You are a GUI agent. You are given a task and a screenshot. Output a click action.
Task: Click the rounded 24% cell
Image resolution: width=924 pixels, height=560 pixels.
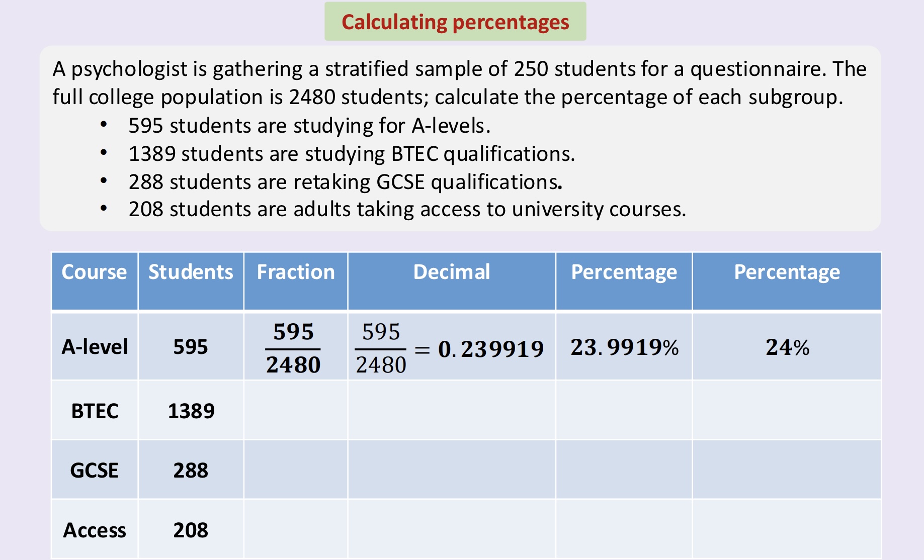pyautogui.click(x=787, y=346)
